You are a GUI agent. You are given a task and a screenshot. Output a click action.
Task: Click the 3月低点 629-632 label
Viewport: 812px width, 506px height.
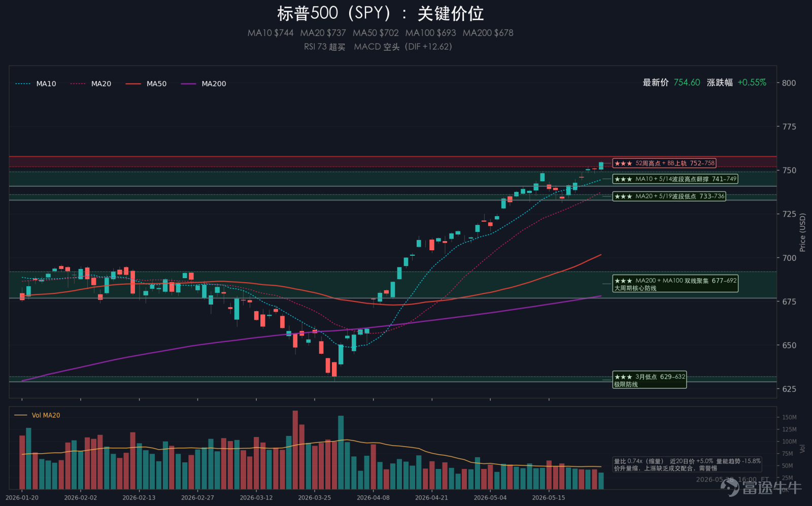(x=650, y=380)
